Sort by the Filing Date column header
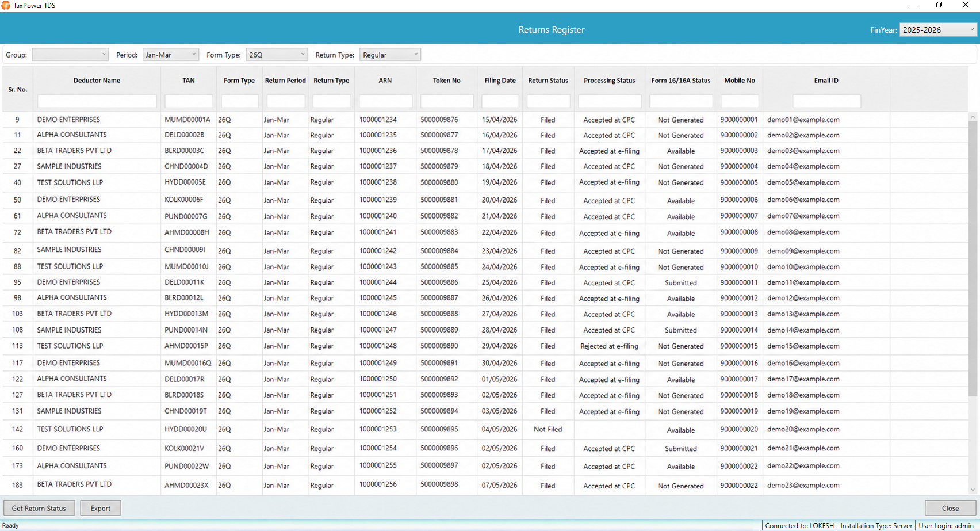Image resolution: width=980 pixels, height=531 pixels. click(500, 81)
